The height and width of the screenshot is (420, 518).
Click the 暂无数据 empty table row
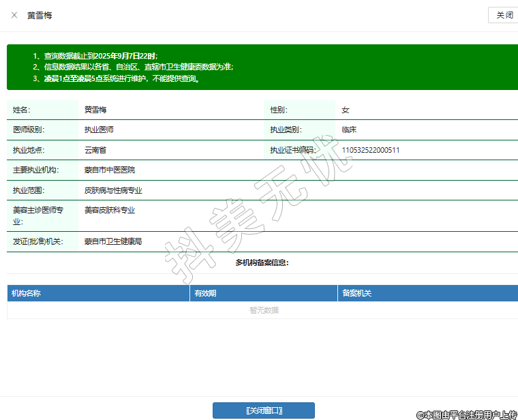(x=263, y=310)
